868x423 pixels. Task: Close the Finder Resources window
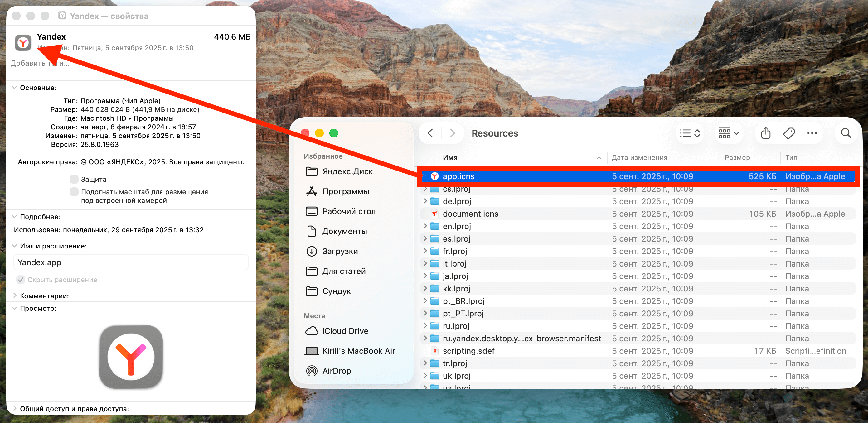[x=305, y=133]
